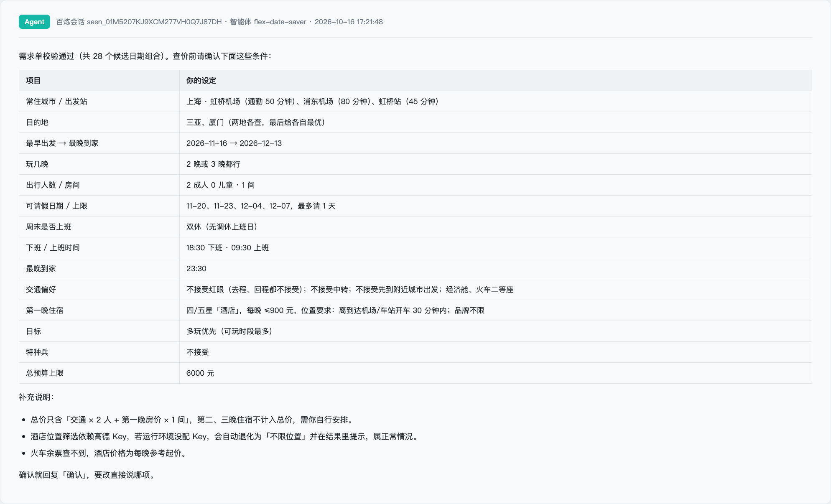Select the 目标 row label

33,331
